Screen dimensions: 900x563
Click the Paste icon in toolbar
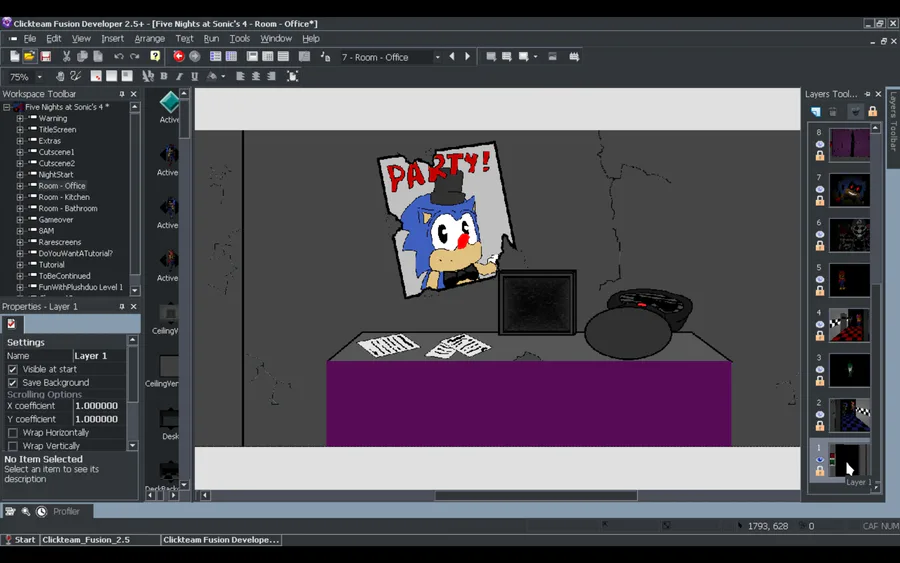click(98, 56)
